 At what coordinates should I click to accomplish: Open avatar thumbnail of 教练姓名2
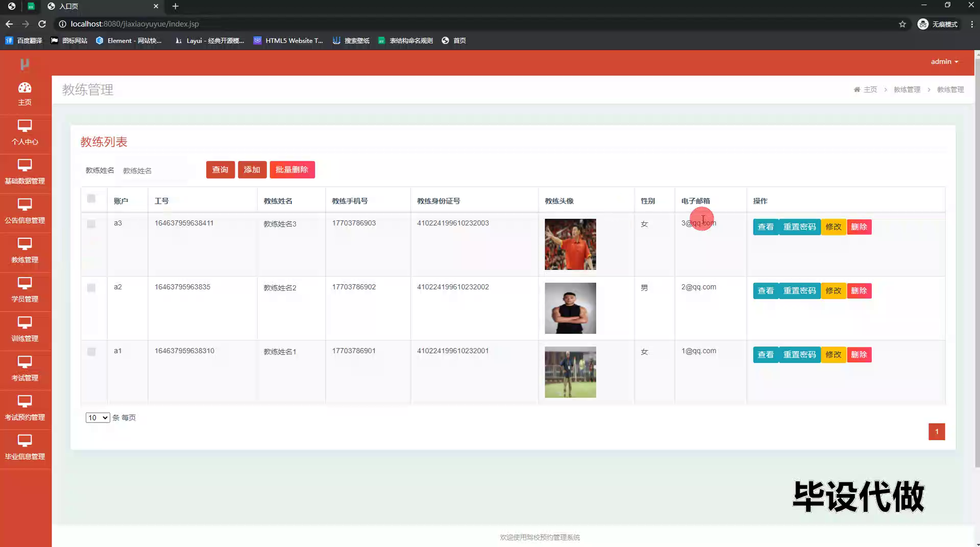coord(570,308)
